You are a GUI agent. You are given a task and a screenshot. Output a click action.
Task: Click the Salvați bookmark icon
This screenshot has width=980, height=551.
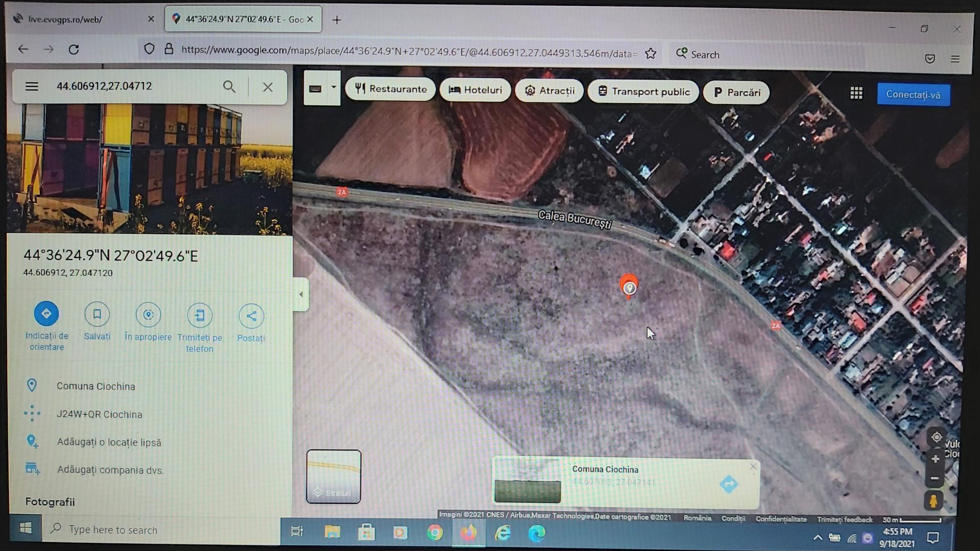tap(97, 314)
